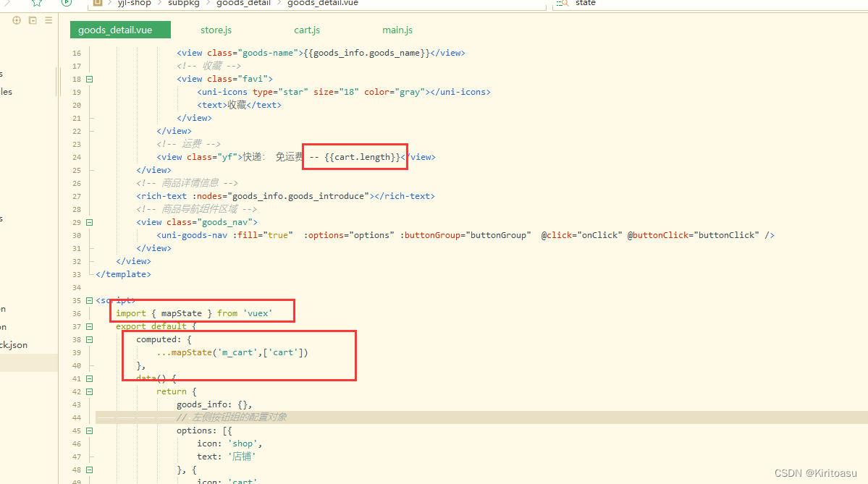Click the 'vuex' string on line 36
Image resolution: width=868 pixels, height=484 pixels.
258,314
